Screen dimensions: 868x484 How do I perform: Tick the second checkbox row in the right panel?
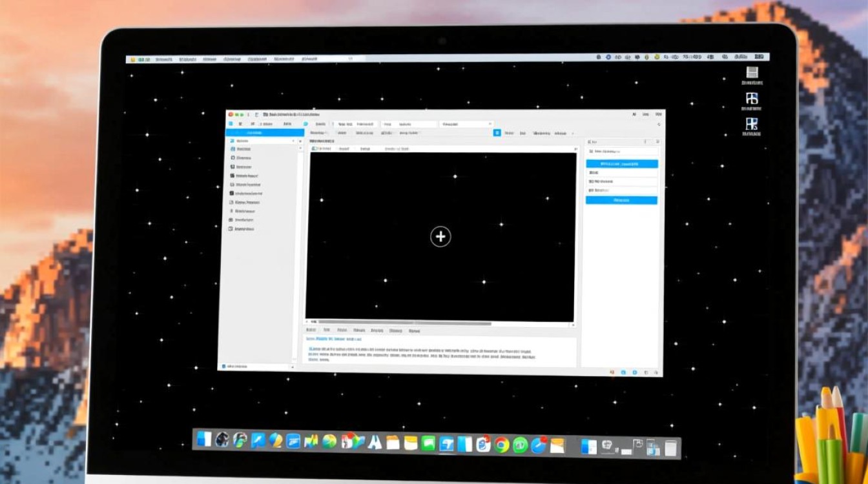point(590,182)
